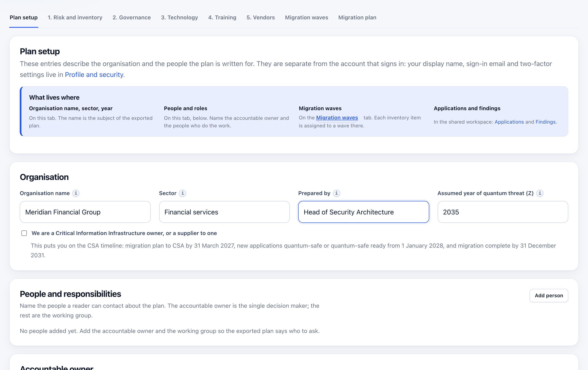Open the Migration waves tab

tap(306, 17)
